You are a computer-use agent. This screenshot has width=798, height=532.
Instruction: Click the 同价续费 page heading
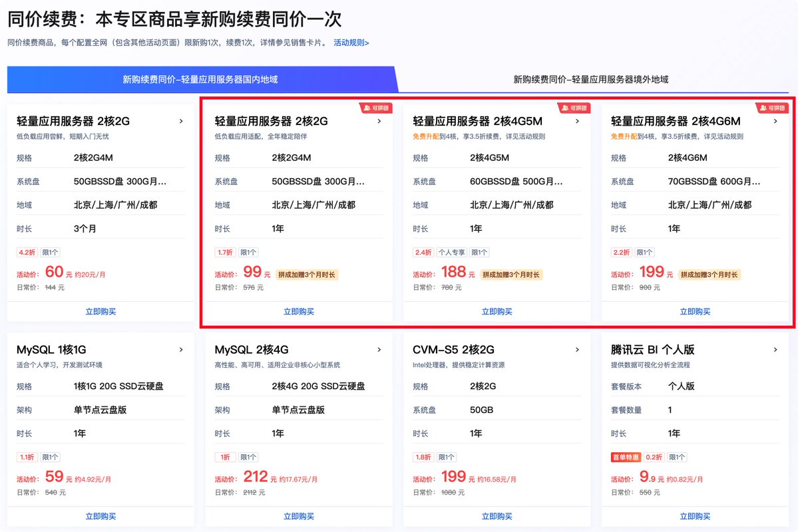174,19
